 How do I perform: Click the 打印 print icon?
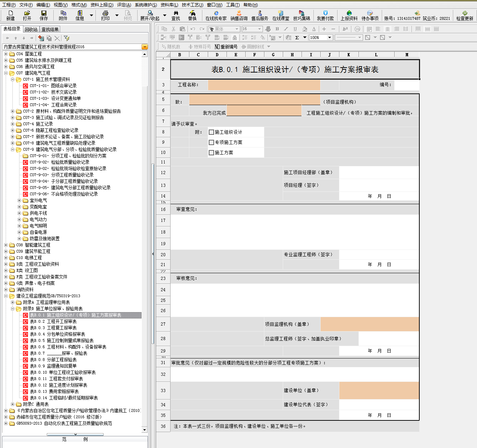click(x=105, y=16)
